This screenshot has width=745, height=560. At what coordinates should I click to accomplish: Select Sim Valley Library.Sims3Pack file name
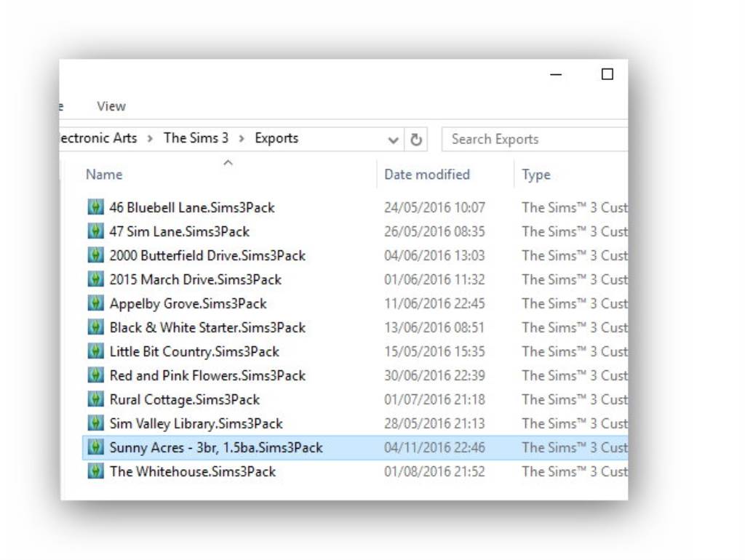(x=196, y=423)
